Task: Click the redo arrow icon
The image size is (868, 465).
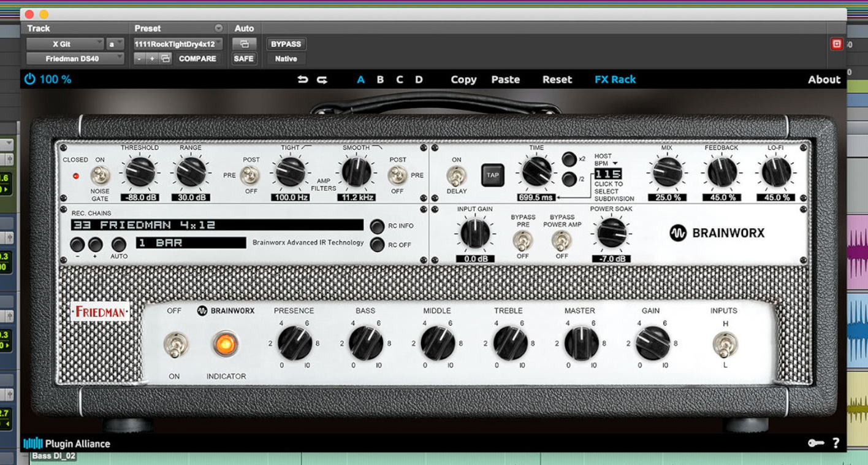Action: pyautogui.click(x=322, y=80)
